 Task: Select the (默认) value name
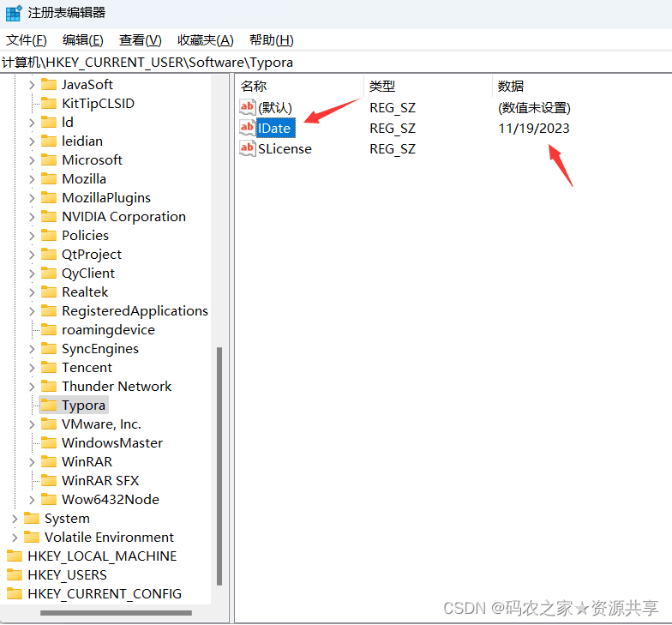[275, 108]
